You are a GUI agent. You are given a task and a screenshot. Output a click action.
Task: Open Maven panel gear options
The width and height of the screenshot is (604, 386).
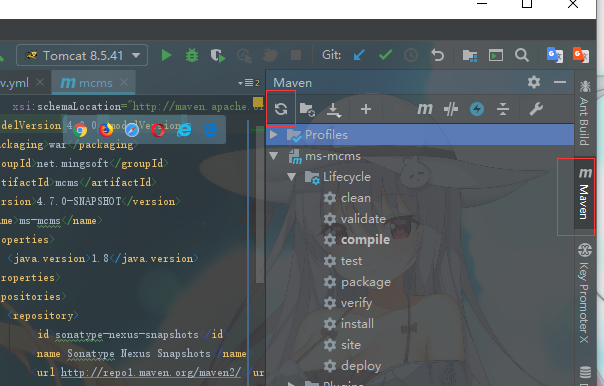534,82
